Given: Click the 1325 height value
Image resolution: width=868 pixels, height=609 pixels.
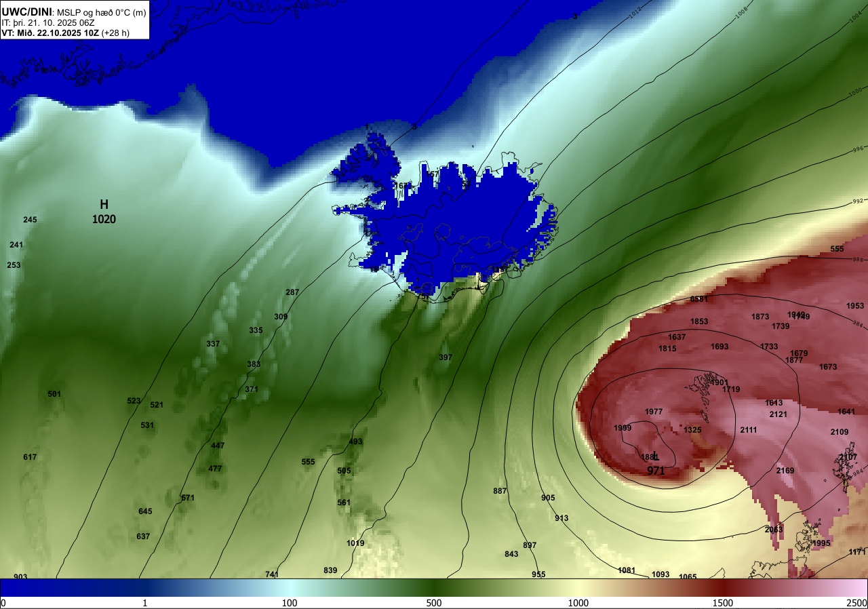Looking at the screenshot, I should coord(692,430).
